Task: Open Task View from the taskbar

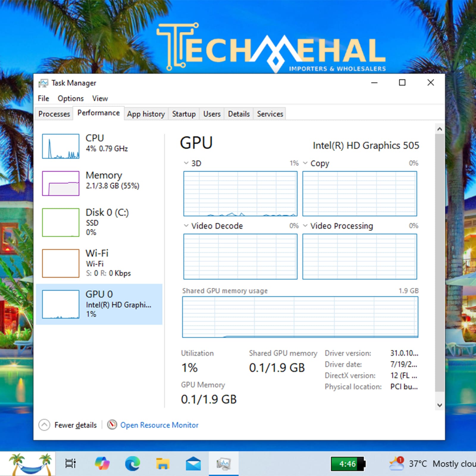Action: coord(71,463)
